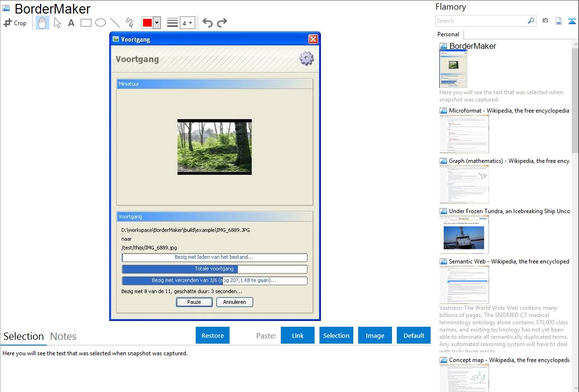Switch to the Notes tab

coord(63,336)
